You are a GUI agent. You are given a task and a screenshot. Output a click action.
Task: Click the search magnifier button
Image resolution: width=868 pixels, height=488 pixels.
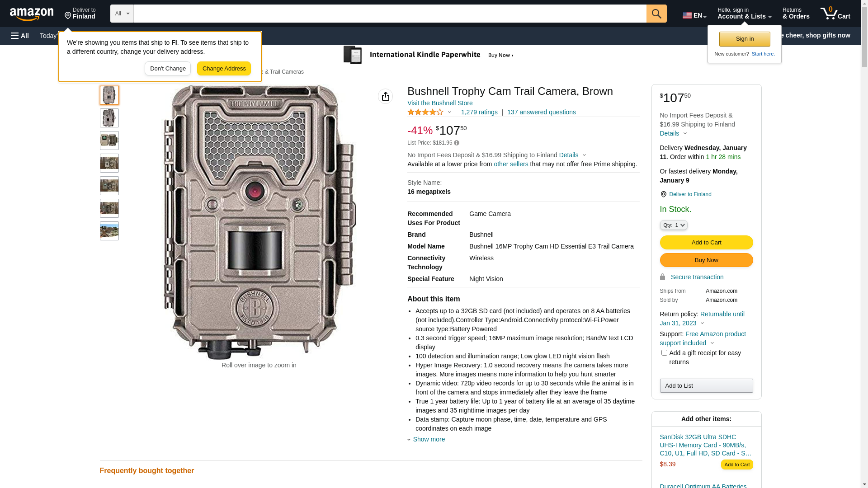pos(656,14)
